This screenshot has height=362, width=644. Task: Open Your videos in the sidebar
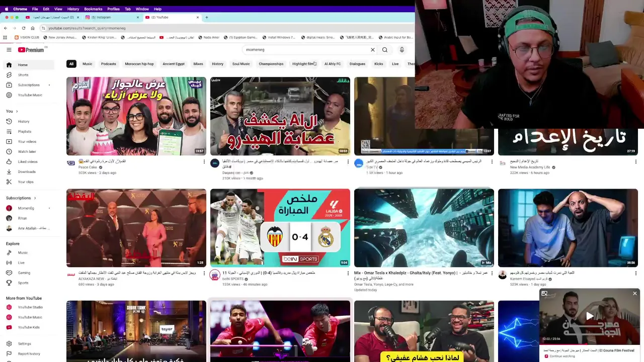[29, 141]
